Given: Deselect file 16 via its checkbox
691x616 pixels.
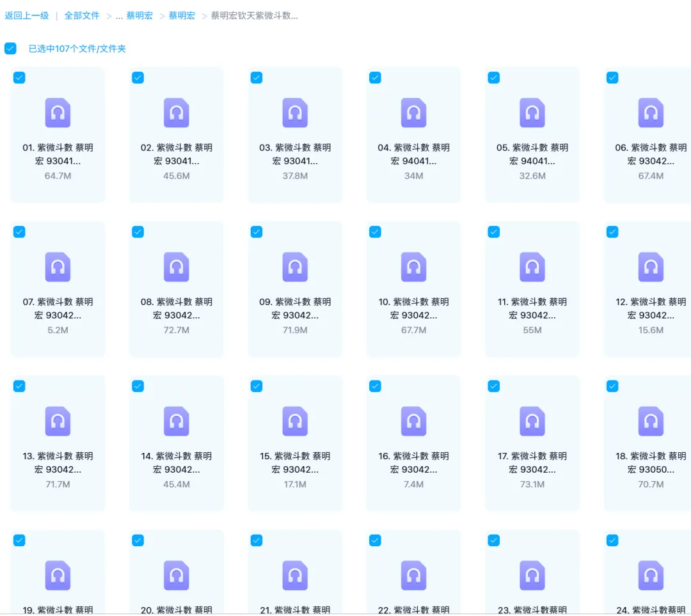Looking at the screenshot, I should coord(375,386).
